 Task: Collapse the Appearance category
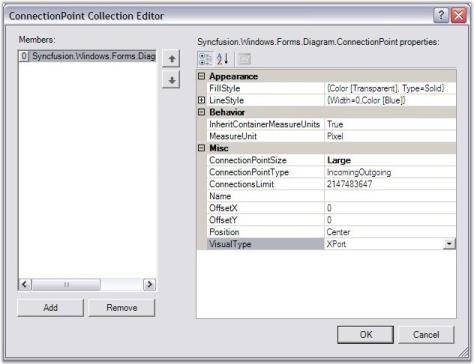point(201,76)
